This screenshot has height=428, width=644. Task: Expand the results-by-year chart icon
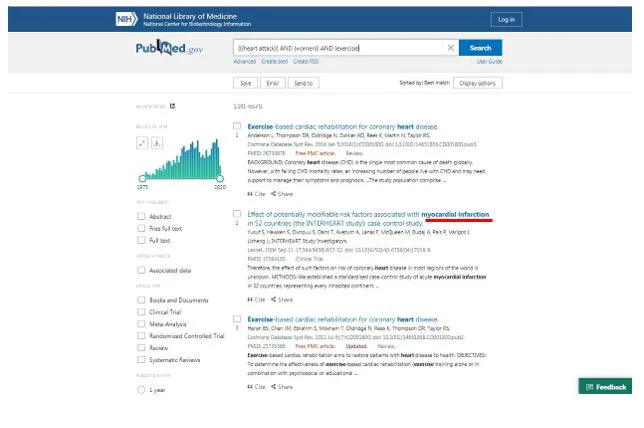coord(142,143)
